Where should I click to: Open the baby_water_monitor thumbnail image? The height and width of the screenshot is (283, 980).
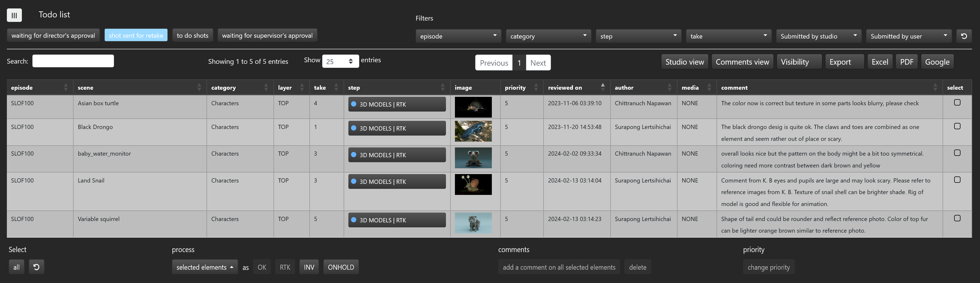click(473, 158)
